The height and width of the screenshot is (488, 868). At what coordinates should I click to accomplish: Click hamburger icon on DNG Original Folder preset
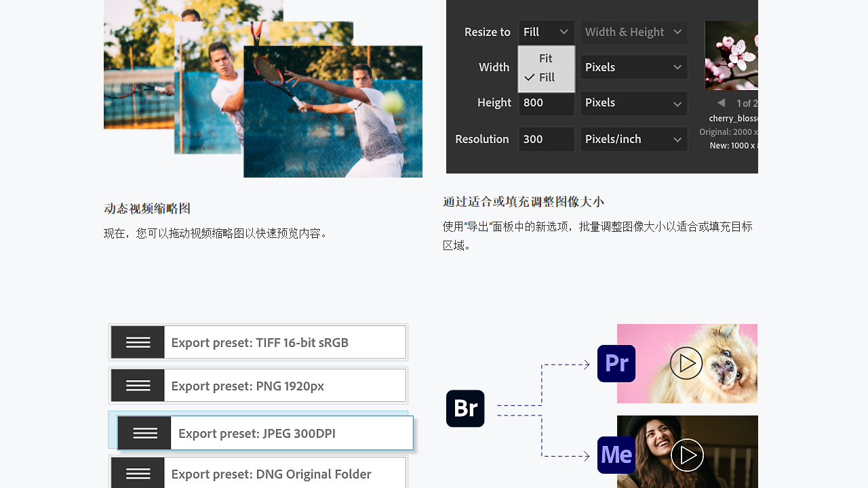pos(138,474)
